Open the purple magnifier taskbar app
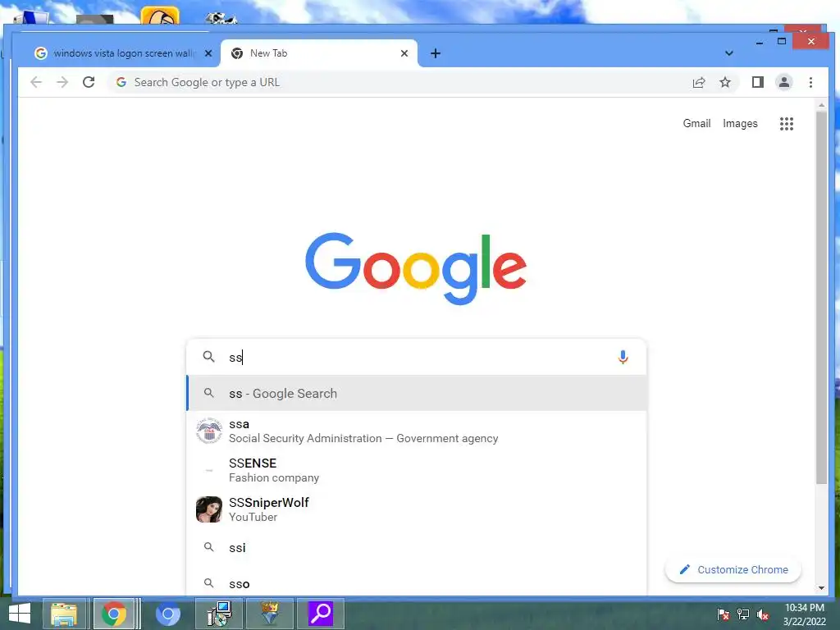Viewport: 840px width, 630px height. click(x=321, y=614)
